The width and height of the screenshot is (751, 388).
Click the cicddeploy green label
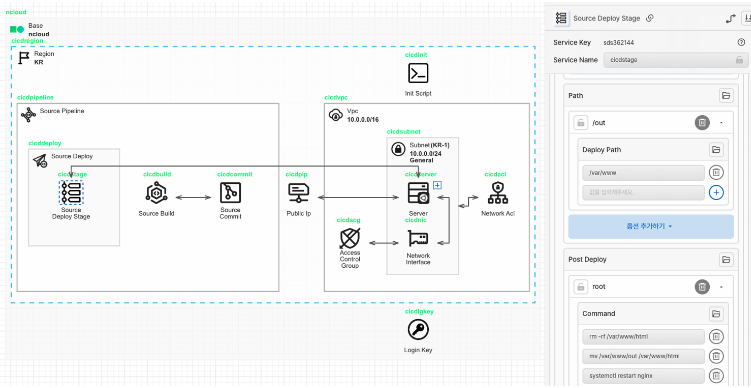click(x=45, y=143)
